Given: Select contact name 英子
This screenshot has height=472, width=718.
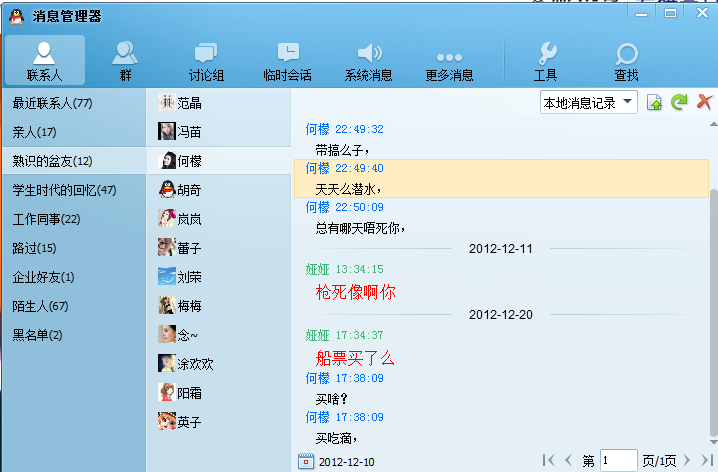Looking at the screenshot, I should tap(190, 422).
